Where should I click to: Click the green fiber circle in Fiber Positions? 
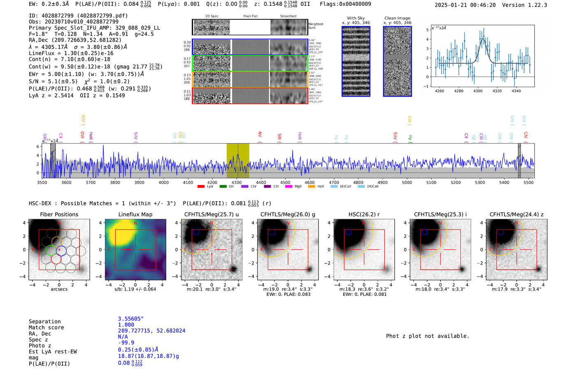[x=51, y=250]
